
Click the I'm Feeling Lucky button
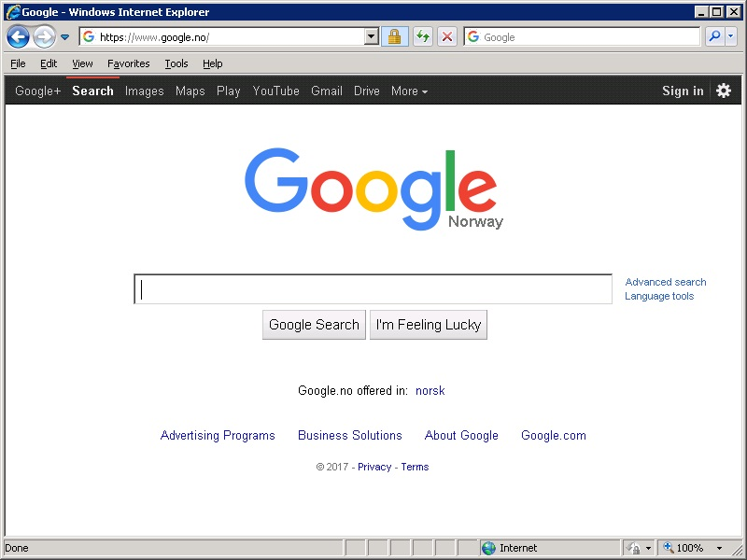coord(429,325)
